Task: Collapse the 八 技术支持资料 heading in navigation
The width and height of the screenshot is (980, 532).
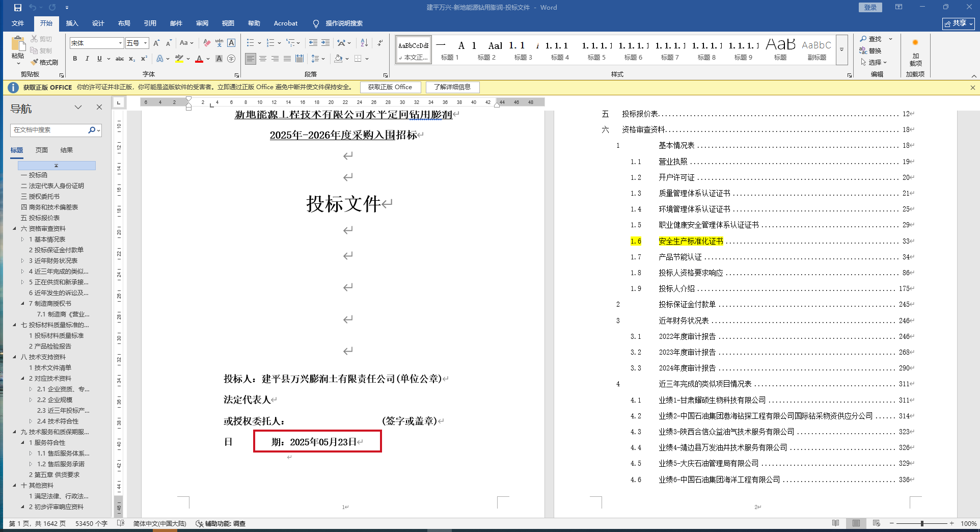Action: click(x=14, y=357)
